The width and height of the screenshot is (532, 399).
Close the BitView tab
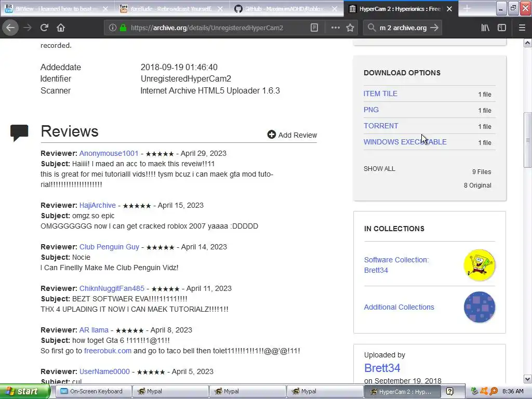[x=105, y=9]
